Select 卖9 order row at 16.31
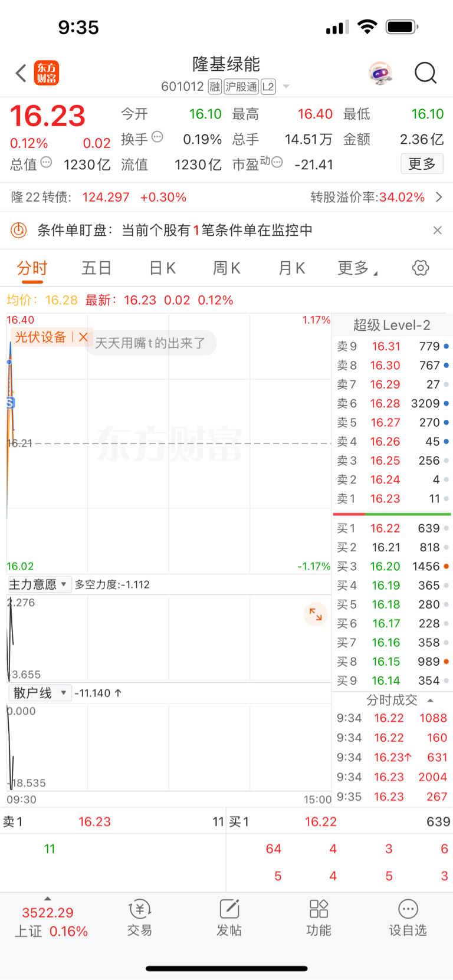The width and height of the screenshot is (453, 980). pyautogui.click(x=392, y=346)
